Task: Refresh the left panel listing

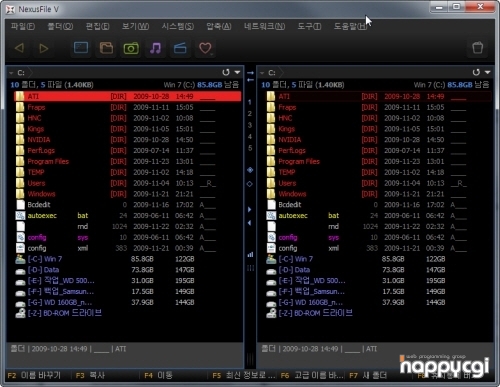Action: point(226,72)
